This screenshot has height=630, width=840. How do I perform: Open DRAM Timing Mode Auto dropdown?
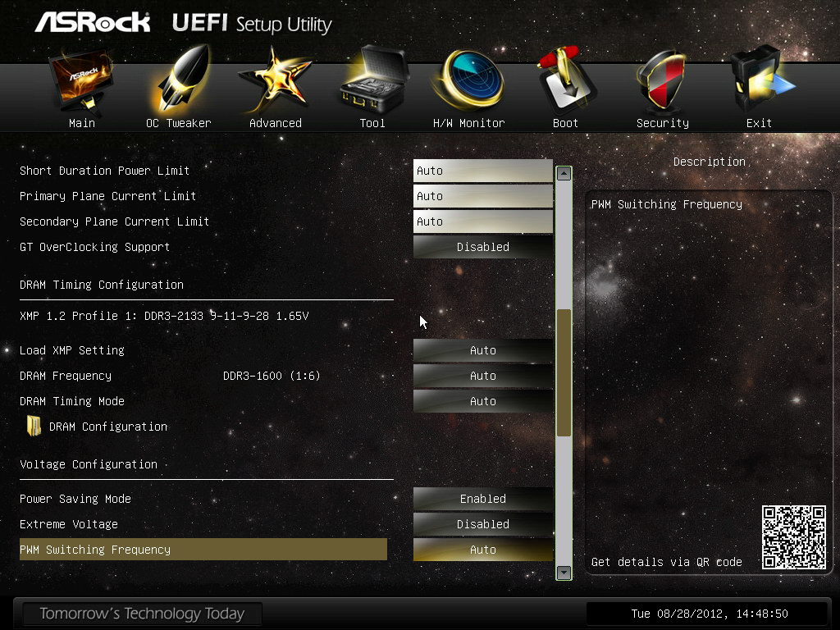pyautogui.click(x=482, y=401)
